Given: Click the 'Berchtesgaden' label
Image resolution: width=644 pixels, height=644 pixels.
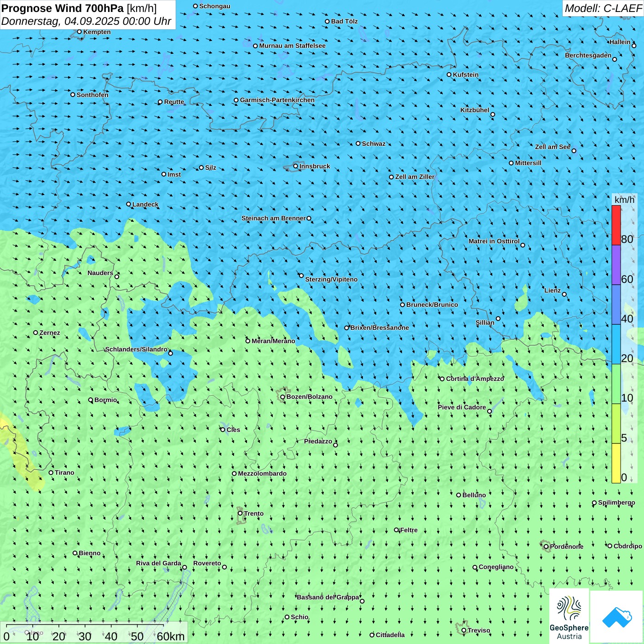Looking at the screenshot, I should [588, 55].
